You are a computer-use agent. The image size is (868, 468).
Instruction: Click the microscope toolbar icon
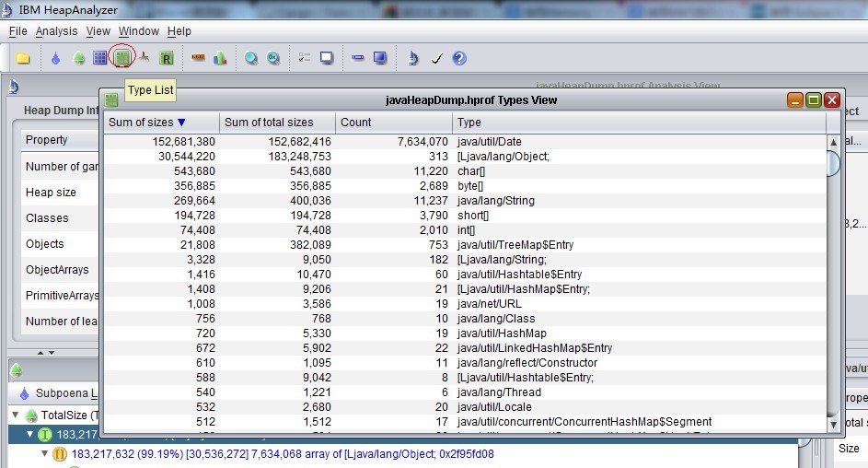click(413, 58)
